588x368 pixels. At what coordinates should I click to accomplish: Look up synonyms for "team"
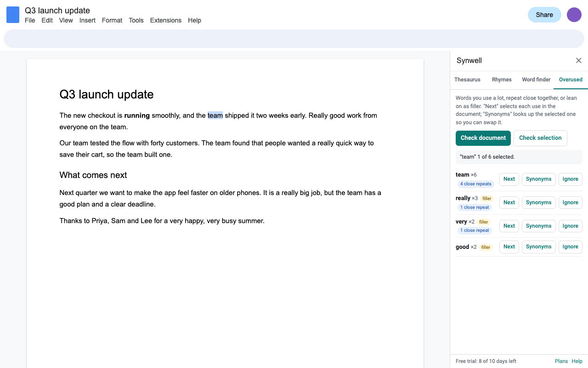click(x=538, y=179)
